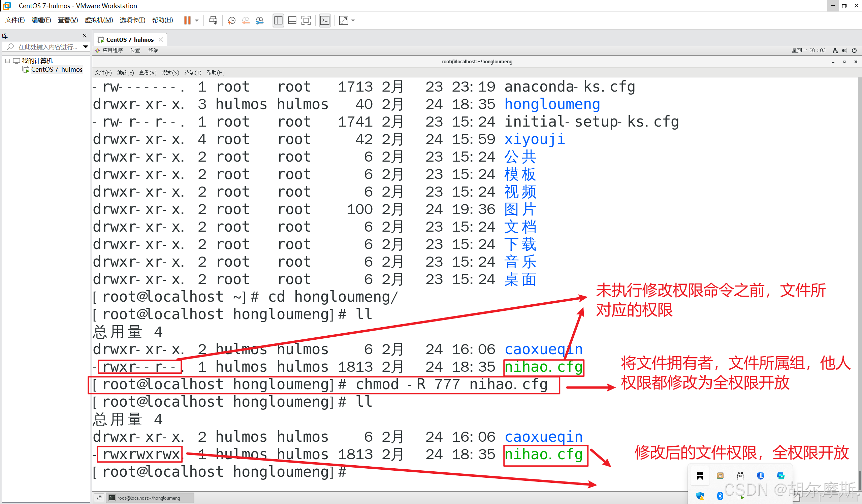Open the stretch guest dropdown arrow

click(353, 21)
